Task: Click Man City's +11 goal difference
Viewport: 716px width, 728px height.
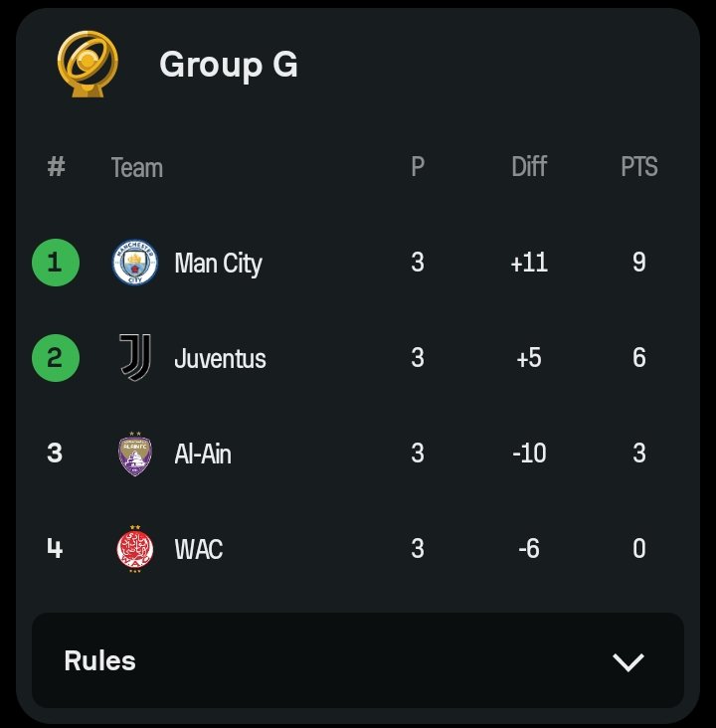Action: [529, 263]
